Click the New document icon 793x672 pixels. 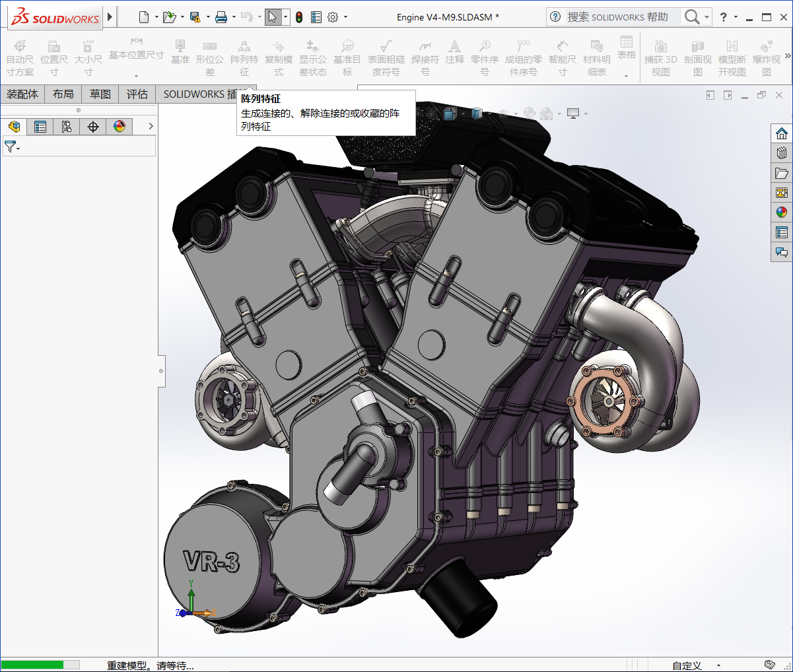144,17
